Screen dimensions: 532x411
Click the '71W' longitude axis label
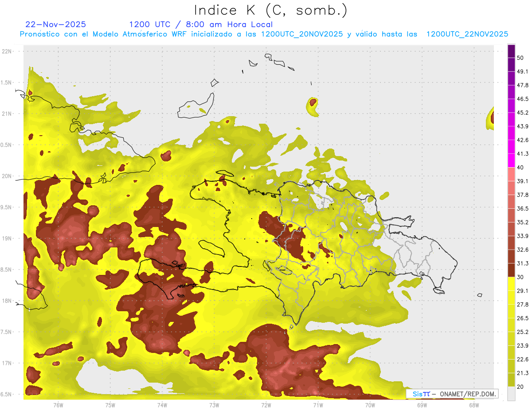tap(318, 405)
